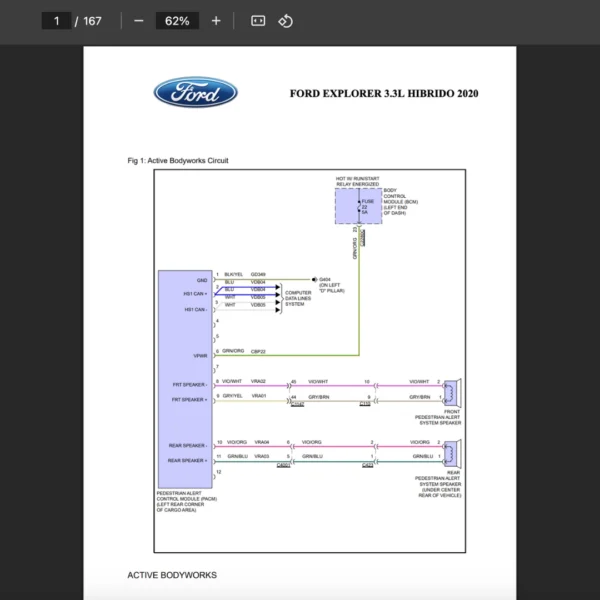Screen dimensions: 600x600
Task: Click the zoom out minus button
Action: (138, 21)
